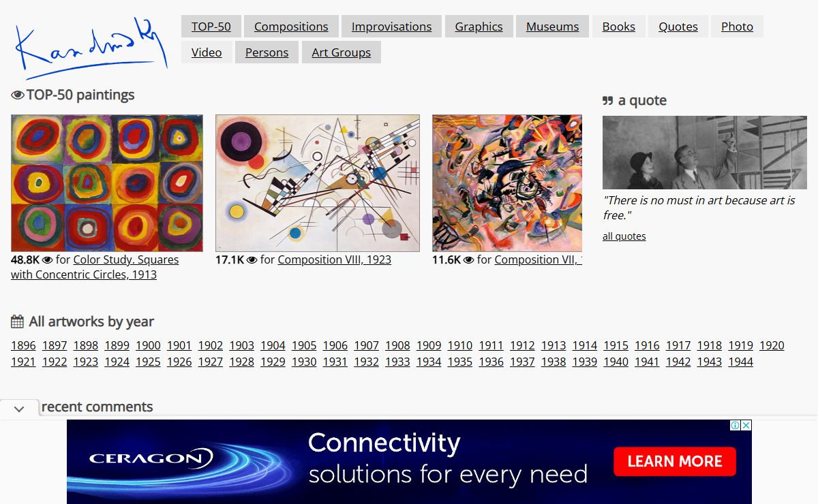Click the All artworks by year heading
This screenshot has width=818, height=504.
tap(82, 321)
